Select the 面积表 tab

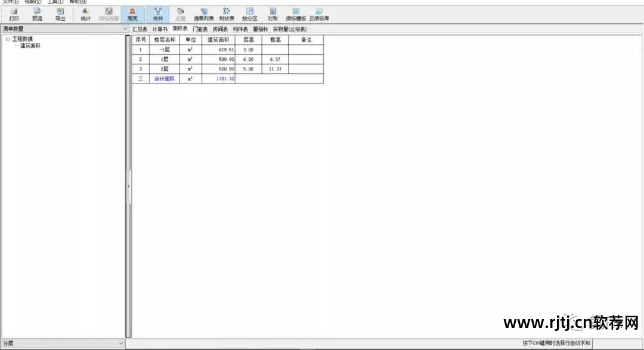point(180,29)
